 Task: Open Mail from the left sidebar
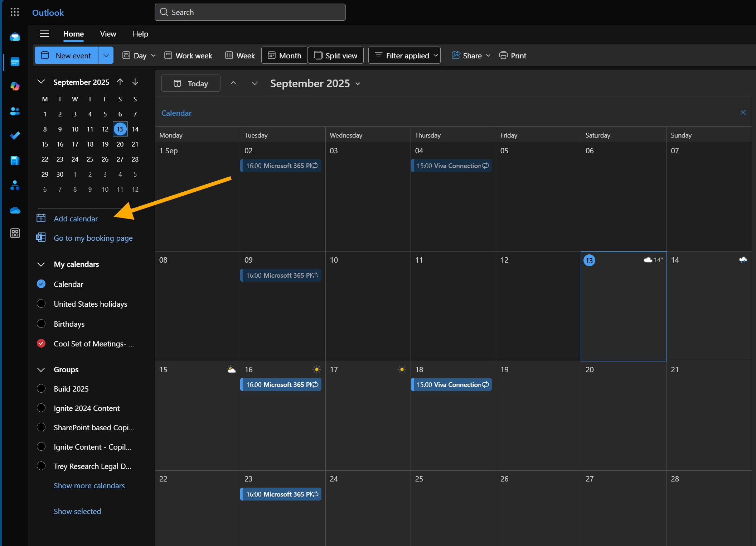coord(15,37)
